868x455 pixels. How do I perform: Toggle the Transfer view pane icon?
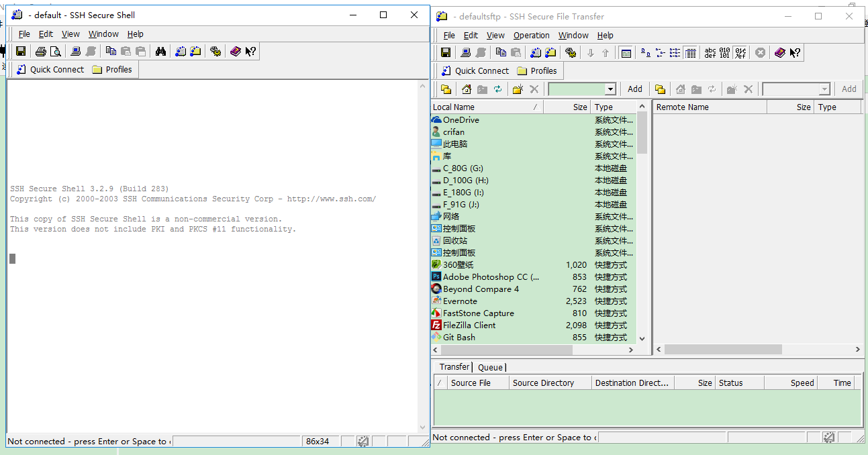click(626, 52)
